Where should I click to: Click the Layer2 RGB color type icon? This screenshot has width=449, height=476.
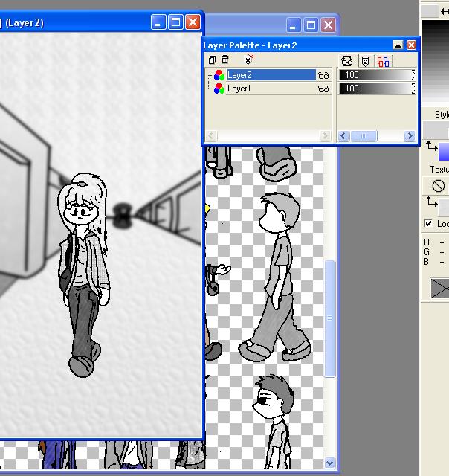219,75
